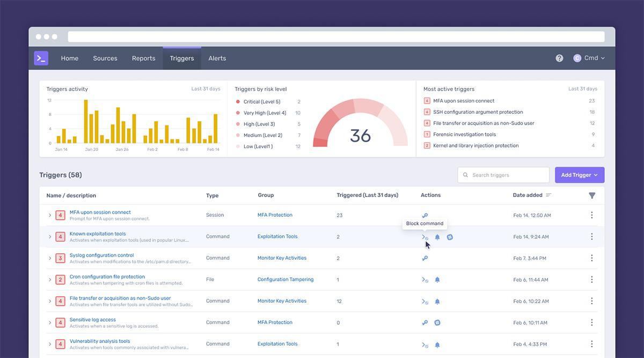Click the Critical (Level 5) red legend dot

[x=238, y=101]
